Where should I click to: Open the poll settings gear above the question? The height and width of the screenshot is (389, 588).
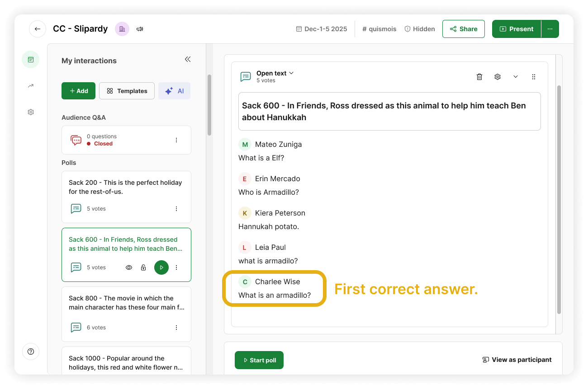point(498,77)
